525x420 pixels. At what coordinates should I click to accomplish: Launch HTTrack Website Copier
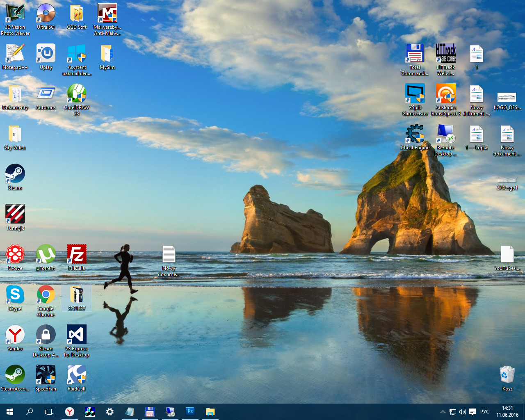point(446,59)
